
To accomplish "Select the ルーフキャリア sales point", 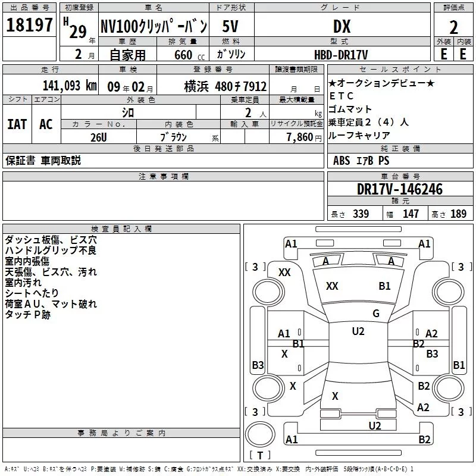I will click(359, 135).
